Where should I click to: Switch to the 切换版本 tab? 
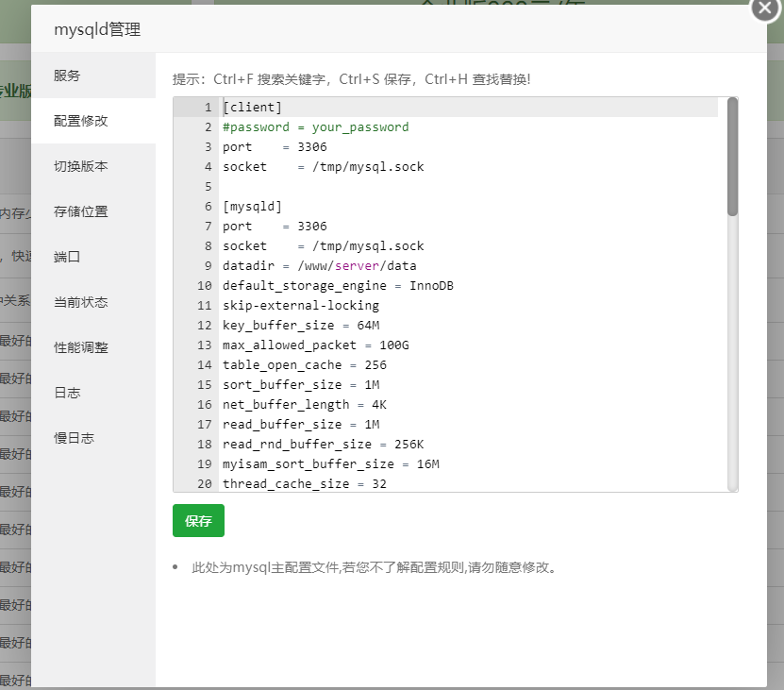(x=93, y=166)
